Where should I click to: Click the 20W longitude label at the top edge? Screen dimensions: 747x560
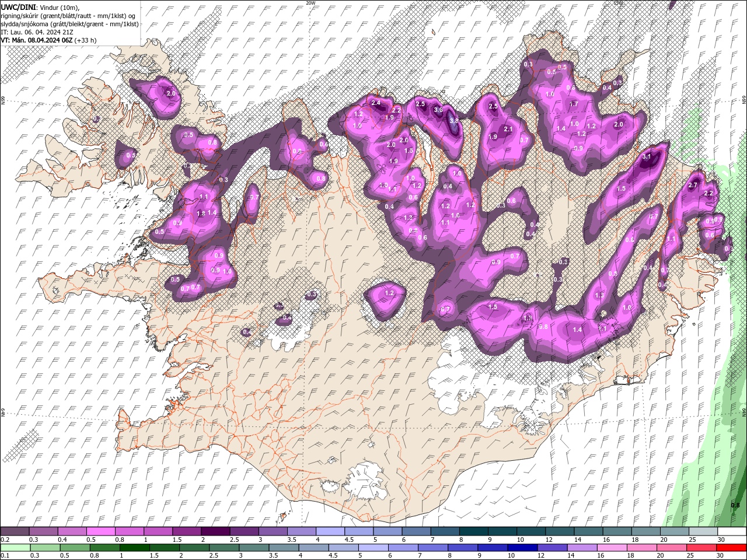click(x=310, y=3)
